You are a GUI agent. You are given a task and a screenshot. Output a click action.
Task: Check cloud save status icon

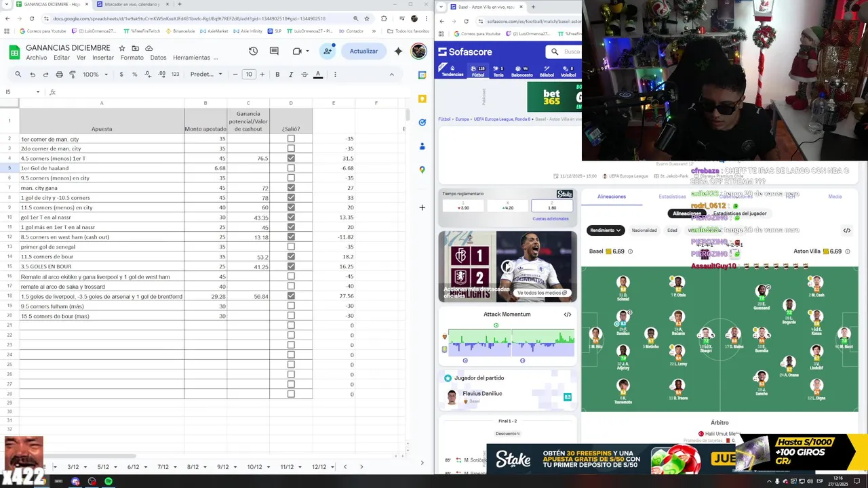click(x=149, y=48)
